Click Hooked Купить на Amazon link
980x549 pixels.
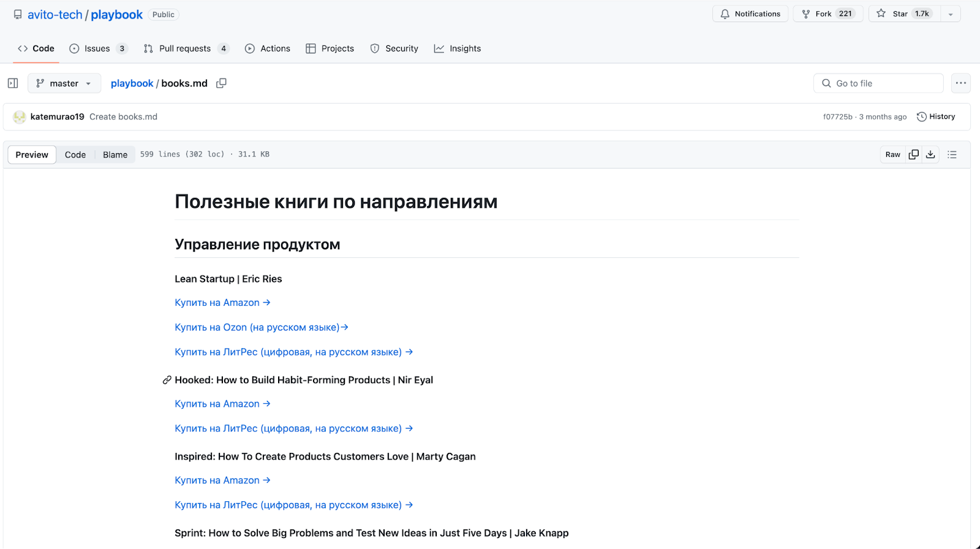point(222,404)
